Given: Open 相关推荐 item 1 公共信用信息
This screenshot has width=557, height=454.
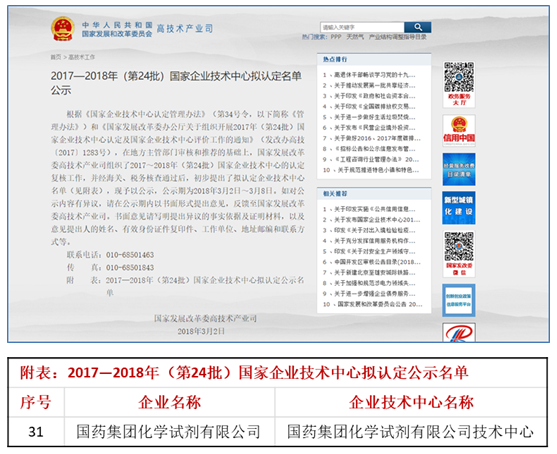Looking at the screenshot, I should click(x=369, y=209).
